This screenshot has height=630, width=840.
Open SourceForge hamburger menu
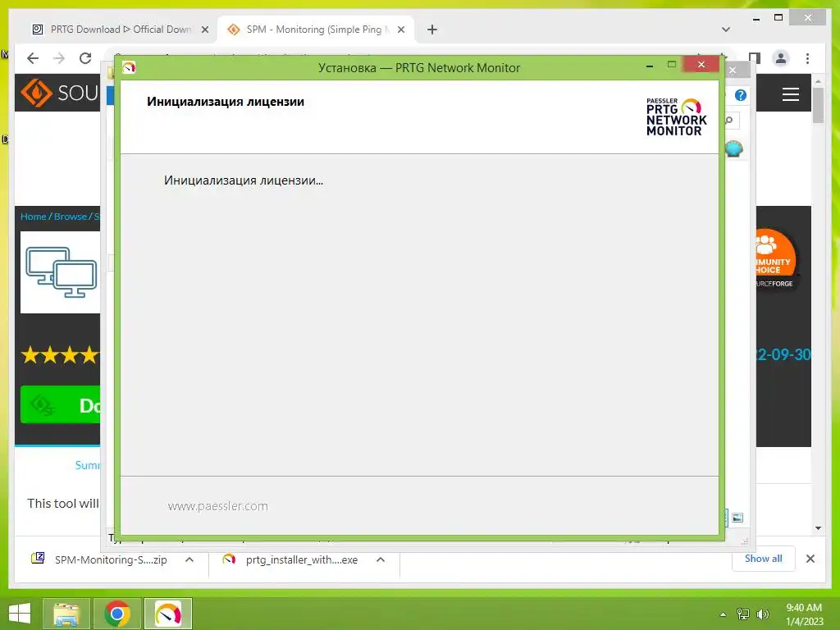pos(791,94)
